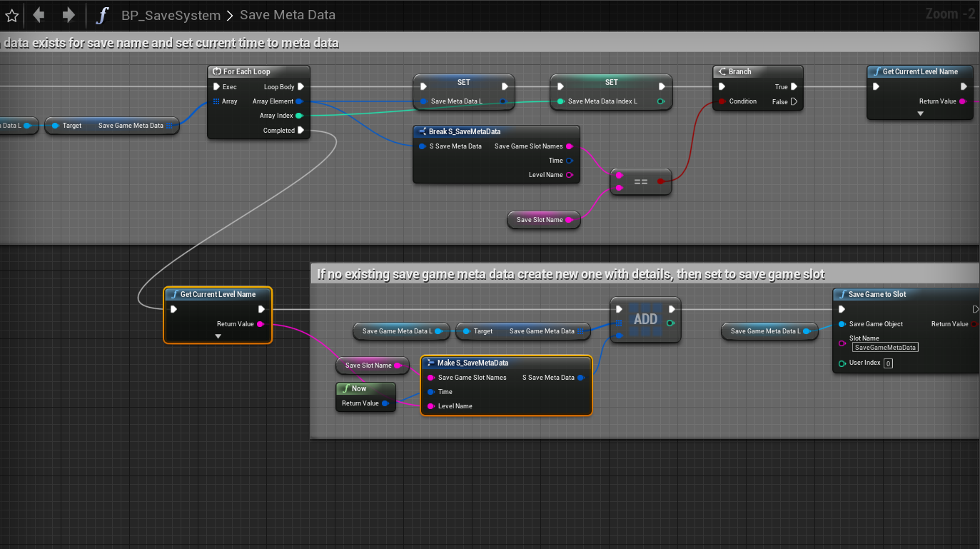Navigate back with left arrow
980x549 pixels.
(39, 15)
